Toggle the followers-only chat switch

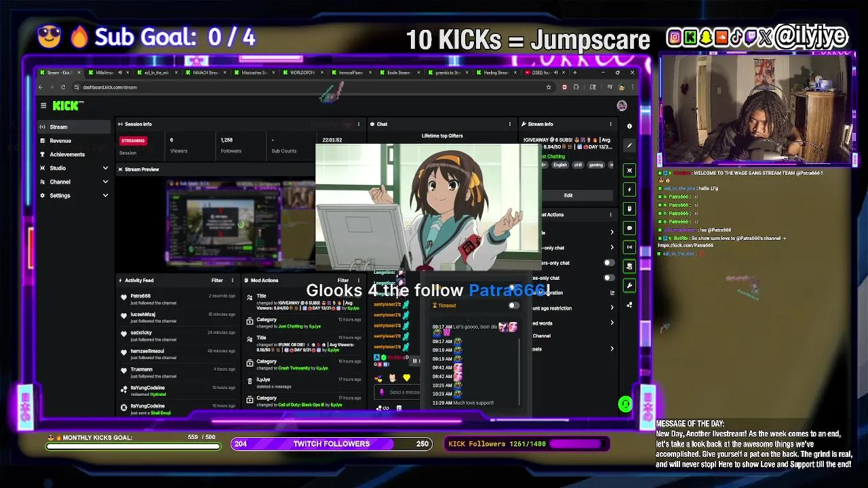[x=608, y=263]
